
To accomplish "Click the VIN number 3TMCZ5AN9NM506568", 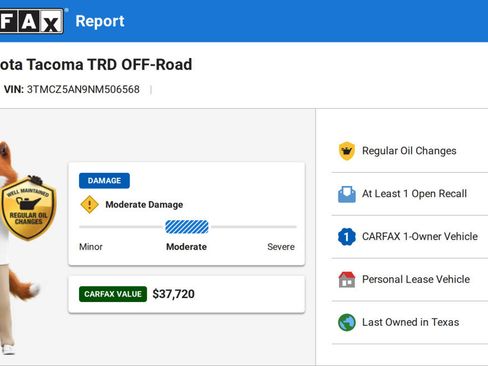I will [x=83, y=89].
